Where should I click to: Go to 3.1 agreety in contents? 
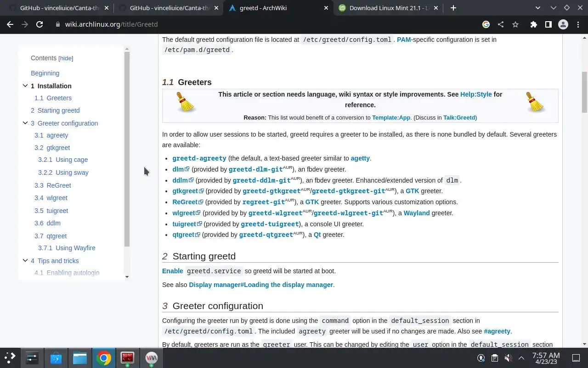click(51, 135)
